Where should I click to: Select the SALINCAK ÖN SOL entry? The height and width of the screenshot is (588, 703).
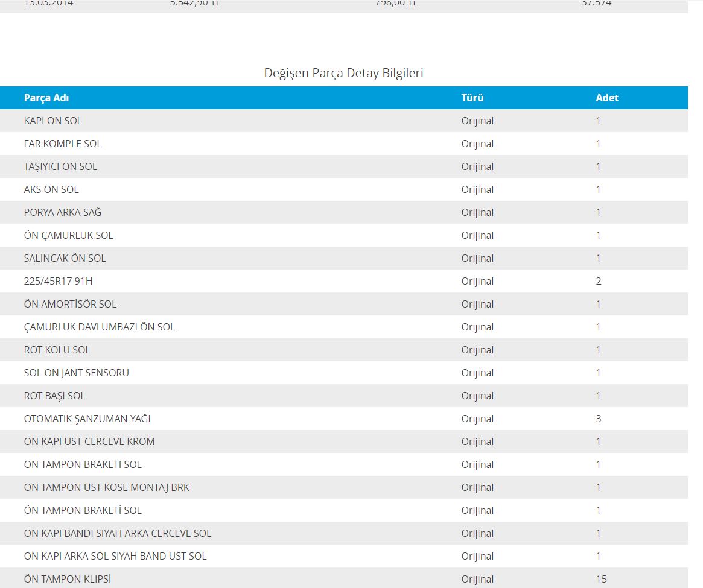[65, 258]
